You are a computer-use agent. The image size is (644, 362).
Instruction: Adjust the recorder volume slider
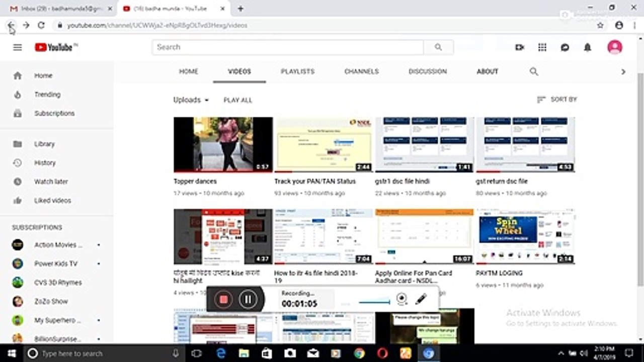click(x=374, y=302)
